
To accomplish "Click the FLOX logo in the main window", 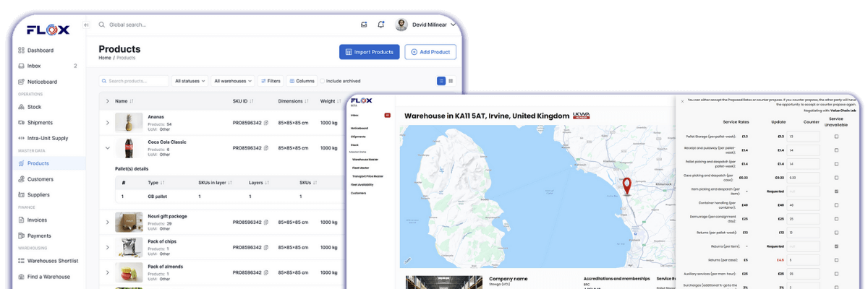I will 48,30.
